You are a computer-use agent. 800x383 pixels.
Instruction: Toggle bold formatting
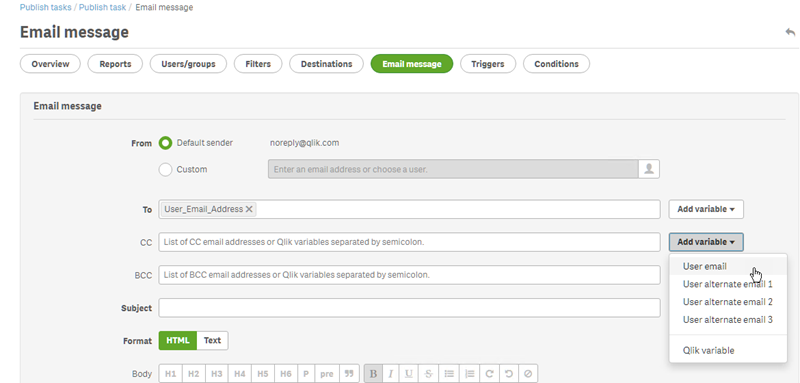click(x=373, y=374)
